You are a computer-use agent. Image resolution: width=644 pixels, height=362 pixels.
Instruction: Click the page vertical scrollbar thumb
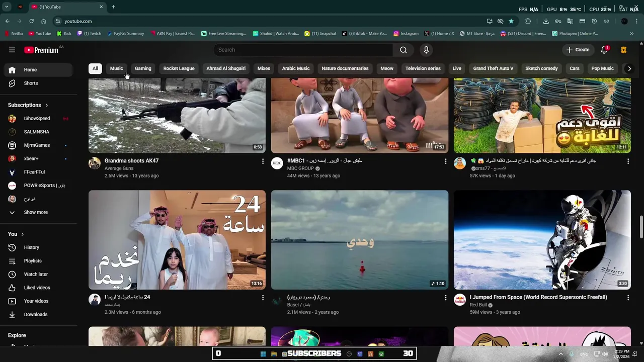[x=641, y=227]
